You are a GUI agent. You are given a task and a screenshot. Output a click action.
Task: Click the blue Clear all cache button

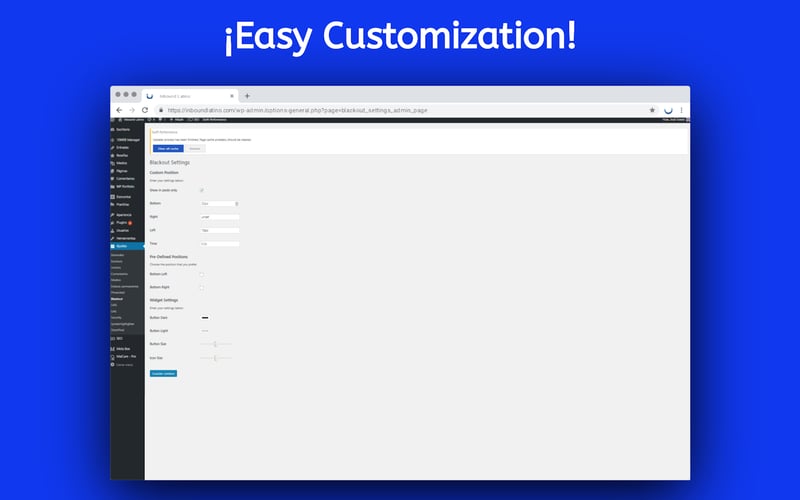point(168,148)
